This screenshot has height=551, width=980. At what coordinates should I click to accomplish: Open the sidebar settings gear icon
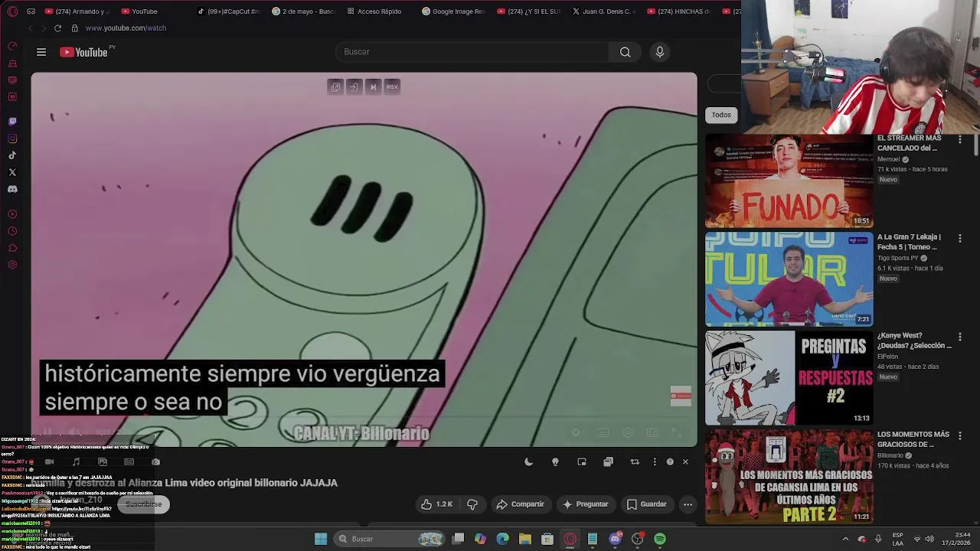[x=12, y=265]
